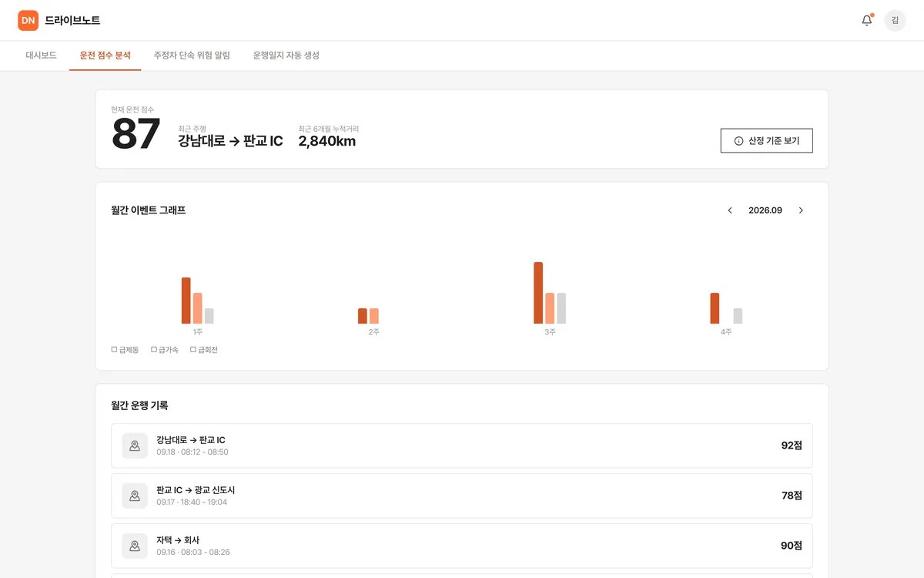Viewport: 924px width, 578px height.
Task: Go to next month arrow
Action: click(x=801, y=210)
